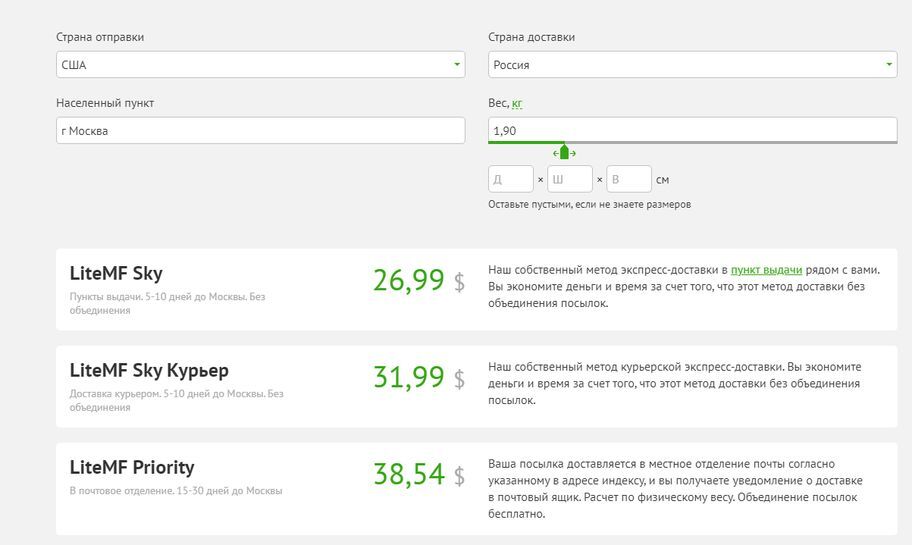Screen dimensions: 912x545
Task: Click the 31,99 price
Action: click(408, 377)
